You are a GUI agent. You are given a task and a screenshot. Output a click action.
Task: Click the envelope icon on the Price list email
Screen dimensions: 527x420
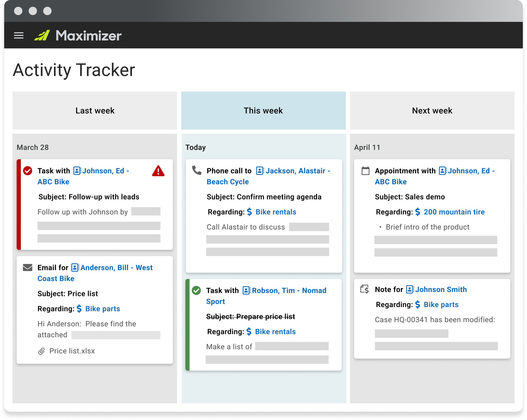(27, 268)
